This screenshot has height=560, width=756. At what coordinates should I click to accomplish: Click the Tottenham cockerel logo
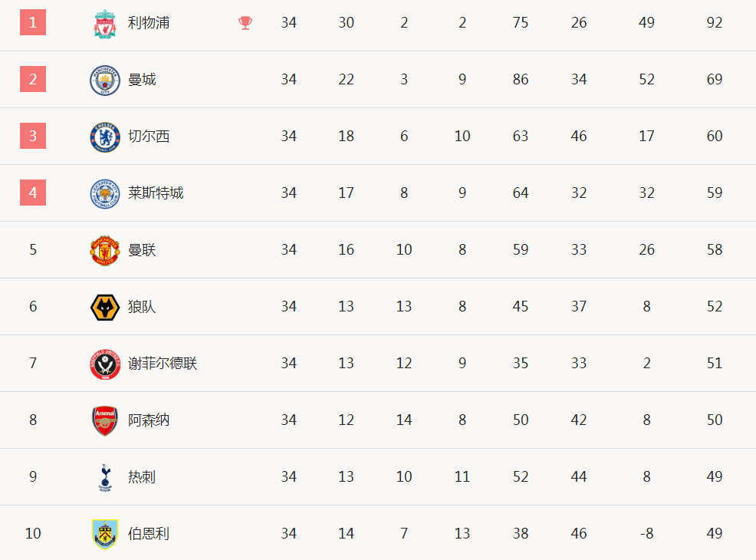coord(104,477)
